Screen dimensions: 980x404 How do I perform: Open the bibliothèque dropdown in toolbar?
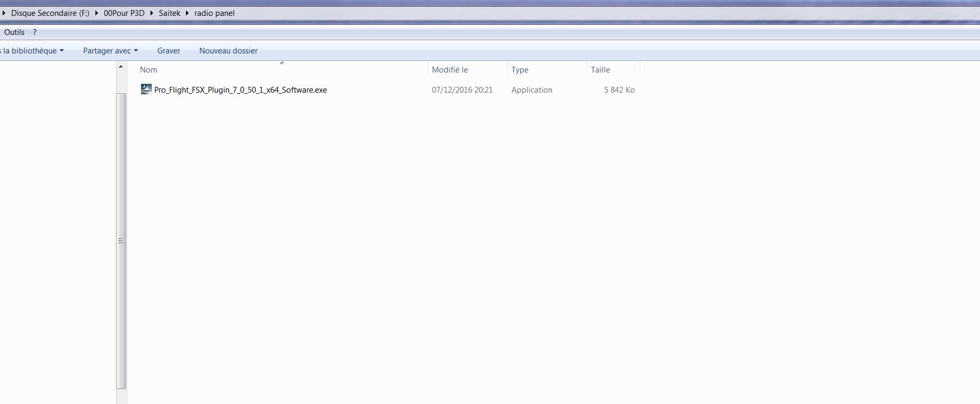[x=32, y=51]
